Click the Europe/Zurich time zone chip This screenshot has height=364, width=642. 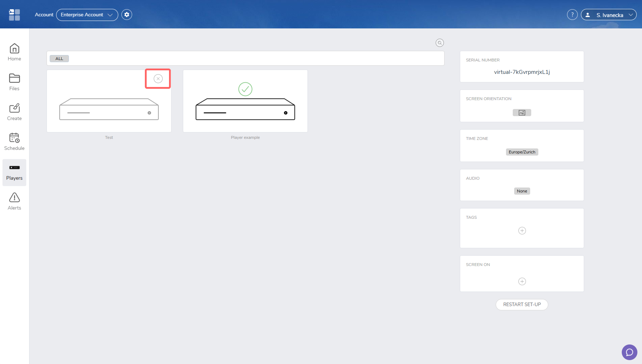point(522,152)
